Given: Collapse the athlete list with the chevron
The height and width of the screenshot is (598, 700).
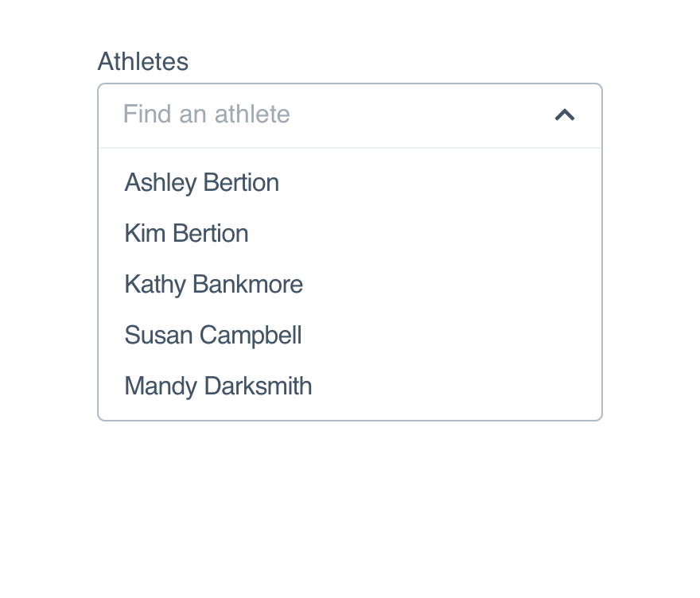Looking at the screenshot, I should (x=564, y=115).
